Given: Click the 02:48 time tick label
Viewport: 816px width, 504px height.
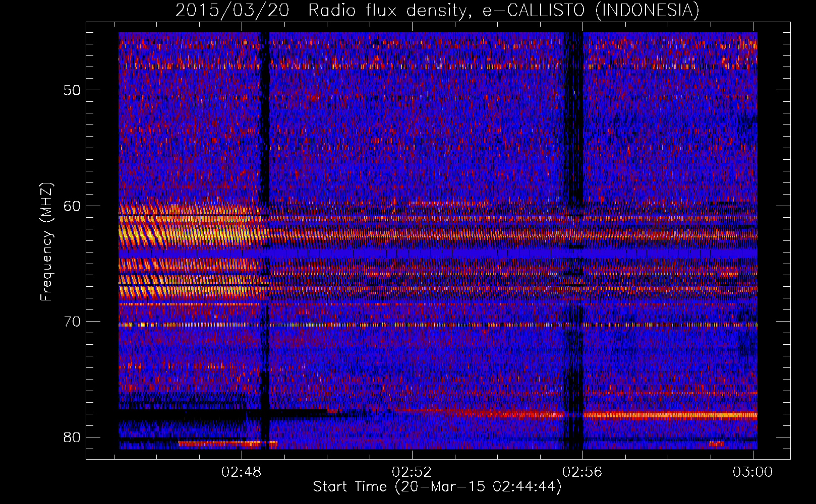Looking at the screenshot, I should (x=242, y=472).
